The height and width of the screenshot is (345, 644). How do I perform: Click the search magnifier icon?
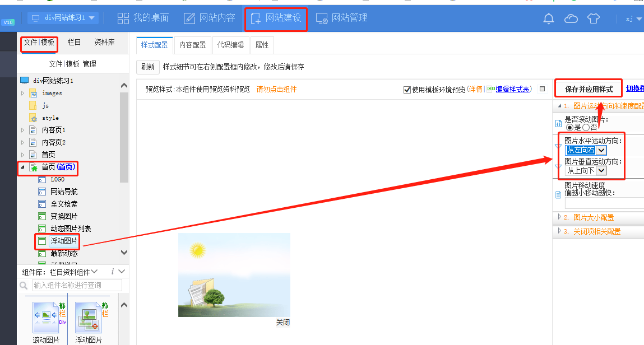[25, 286]
